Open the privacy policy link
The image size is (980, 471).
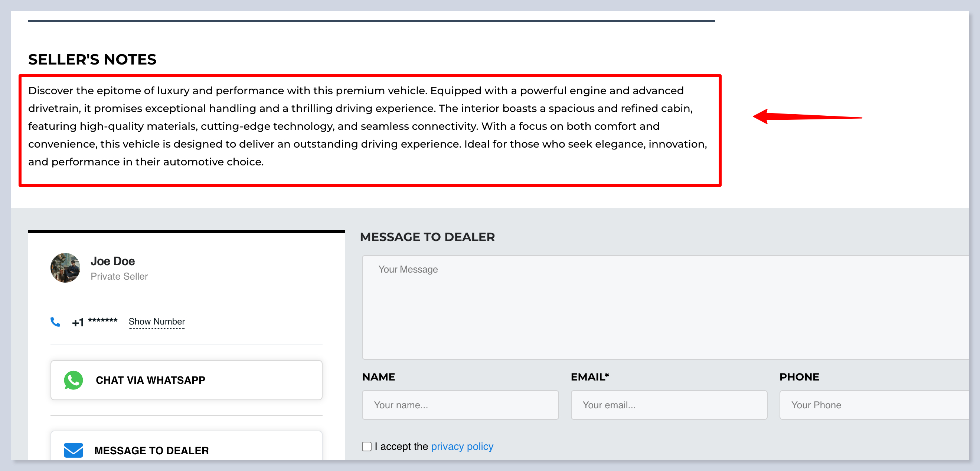tap(462, 446)
